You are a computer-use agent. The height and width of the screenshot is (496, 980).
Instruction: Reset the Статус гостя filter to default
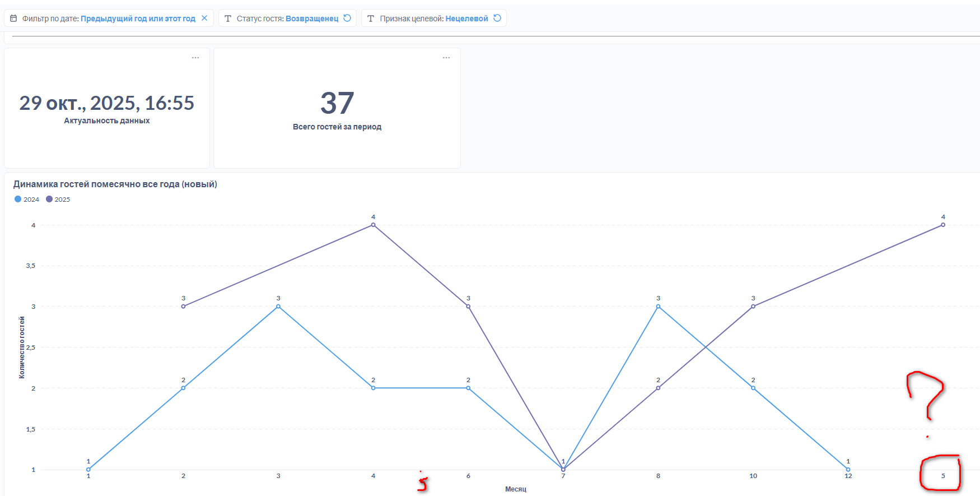(x=347, y=18)
